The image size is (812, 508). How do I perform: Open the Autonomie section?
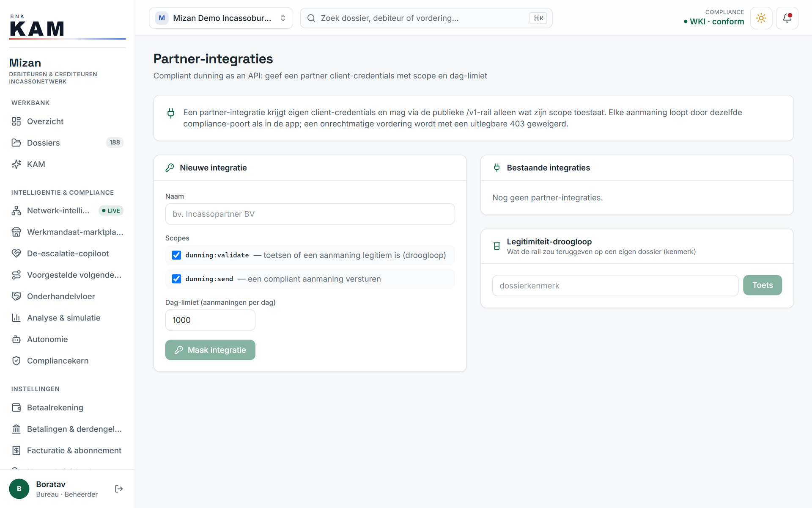[67, 340]
